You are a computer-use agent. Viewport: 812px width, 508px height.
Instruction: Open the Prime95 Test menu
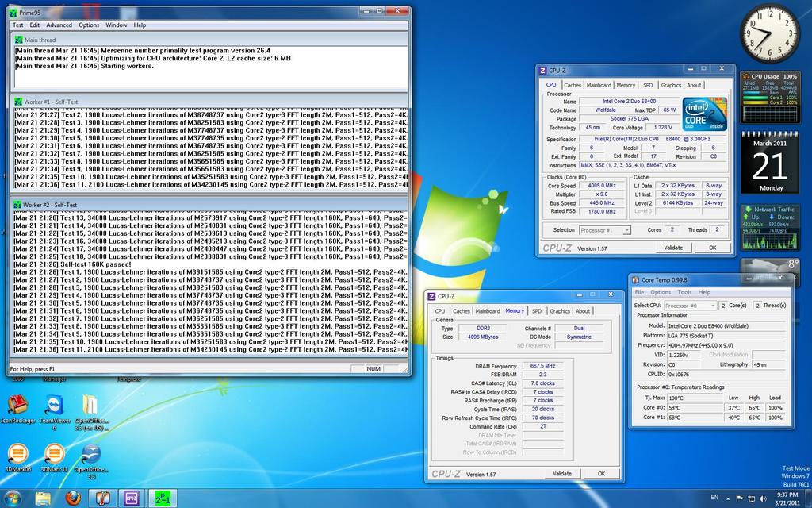click(x=17, y=25)
